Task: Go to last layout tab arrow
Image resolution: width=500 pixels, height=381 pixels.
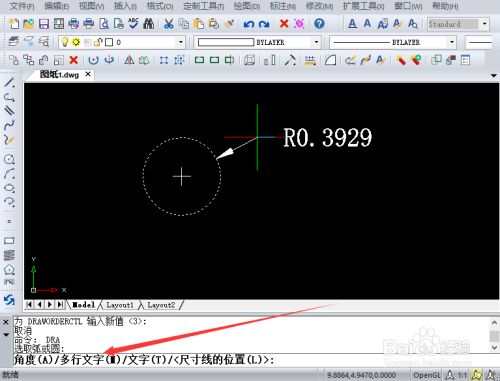Action: [60, 304]
